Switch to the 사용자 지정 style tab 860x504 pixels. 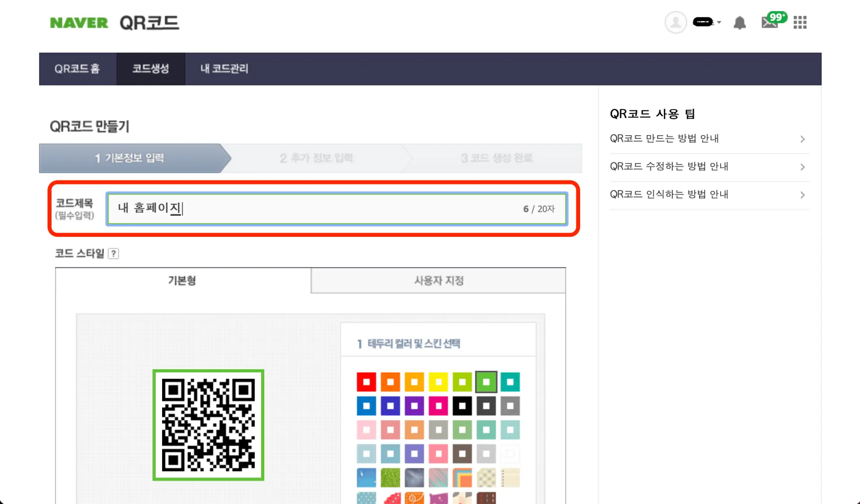click(439, 281)
